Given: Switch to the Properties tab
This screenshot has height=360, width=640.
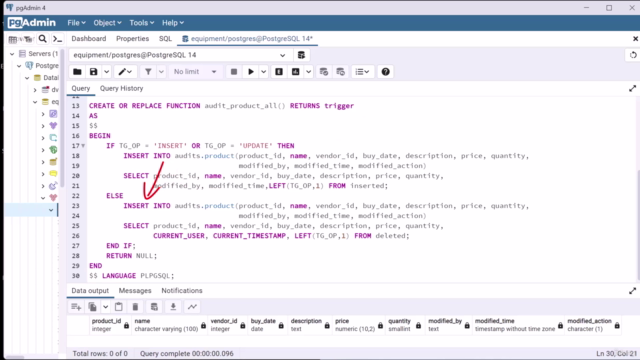Looking at the screenshot, I should (x=132, y=39).
